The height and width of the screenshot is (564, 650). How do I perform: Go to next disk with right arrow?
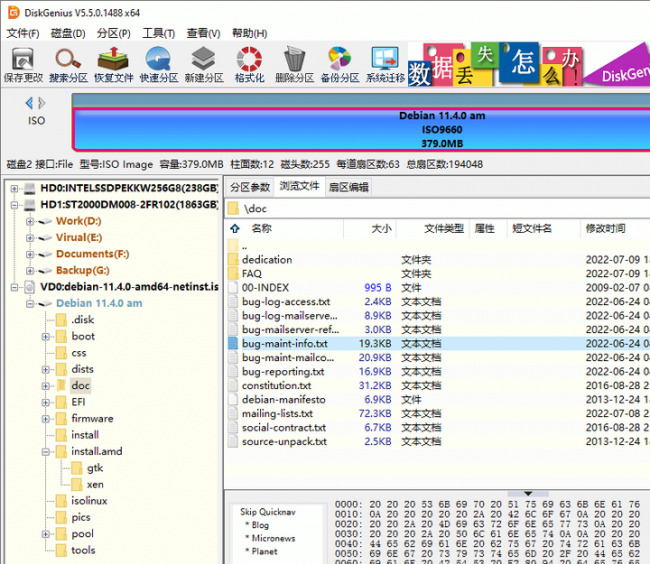tap(42, 103)
